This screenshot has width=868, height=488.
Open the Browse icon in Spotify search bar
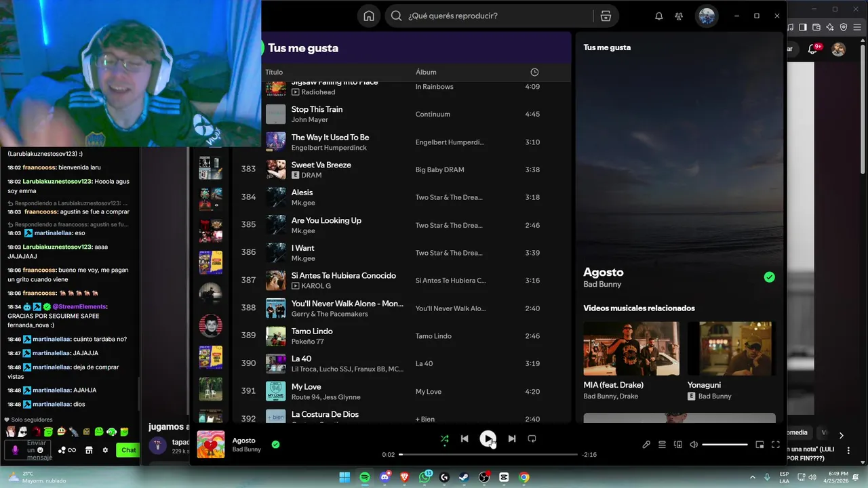click(606, 16)
